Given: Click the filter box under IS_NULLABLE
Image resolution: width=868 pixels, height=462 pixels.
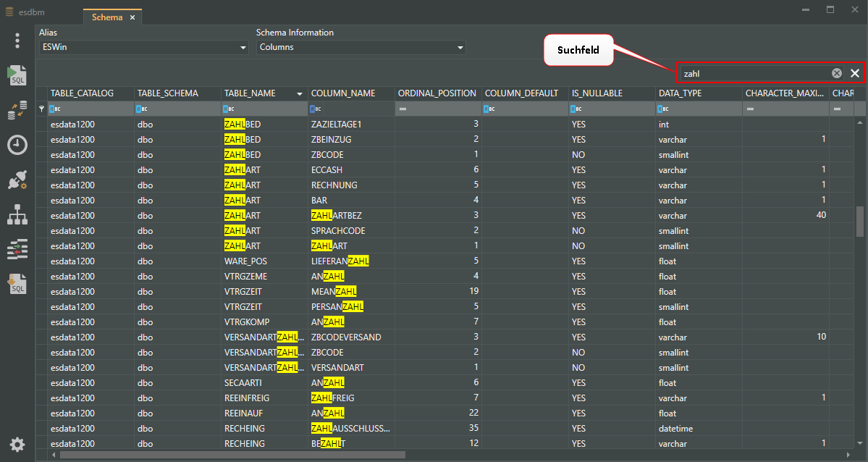Looking at the screenshot, I should click(612, 109).
